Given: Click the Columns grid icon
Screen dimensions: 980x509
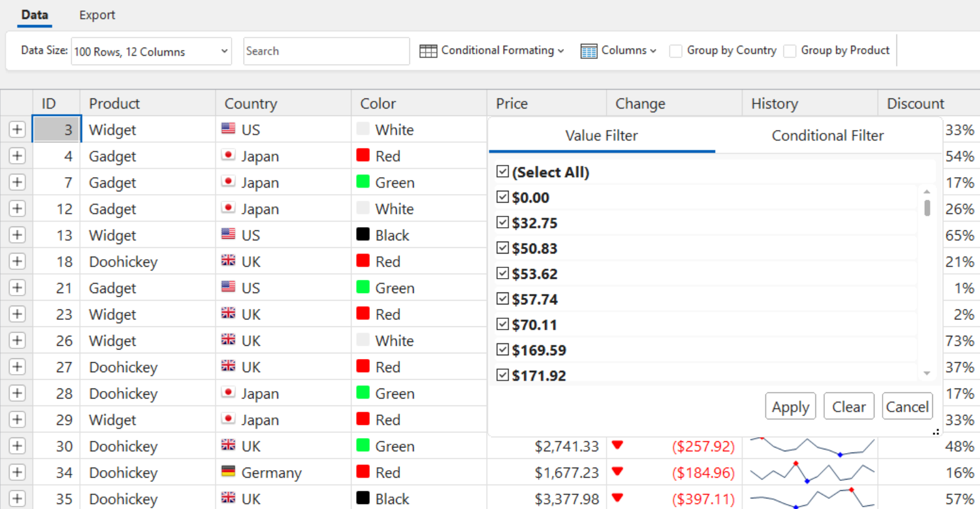Looking at the screenshot, I should coord(589,51).
